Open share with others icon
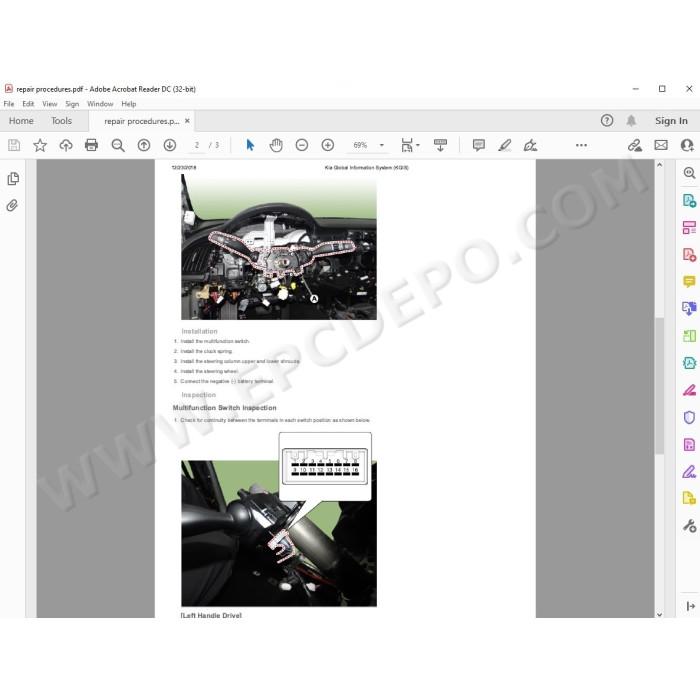 coord(687,145)
